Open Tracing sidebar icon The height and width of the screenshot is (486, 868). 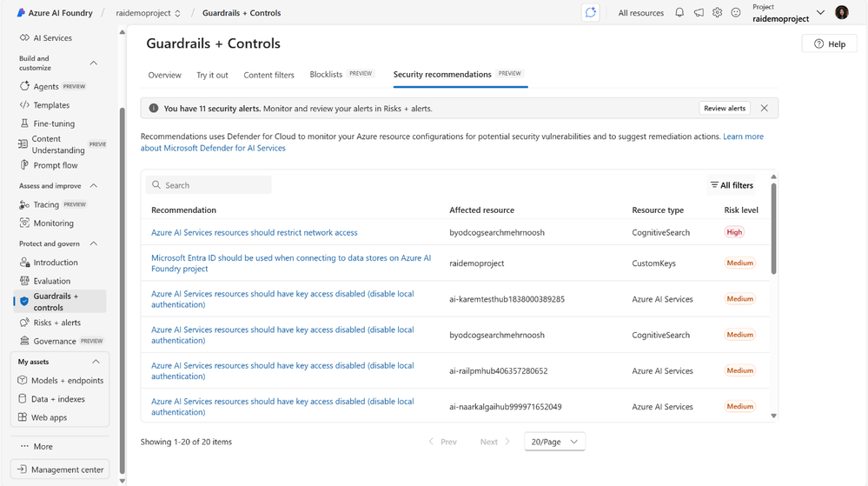24,204
